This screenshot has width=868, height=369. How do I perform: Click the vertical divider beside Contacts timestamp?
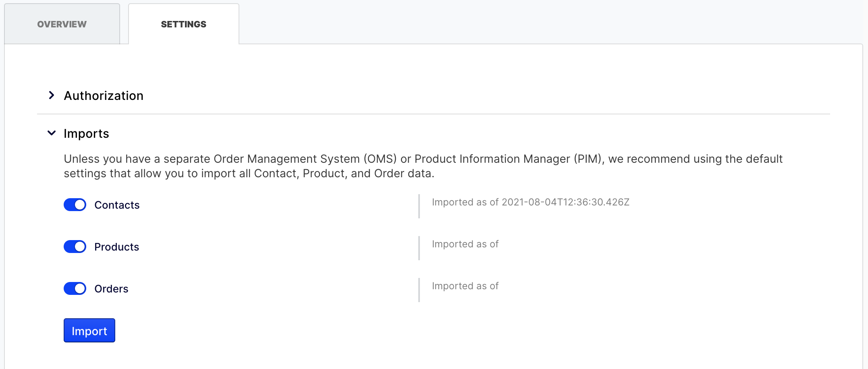(419, 206)
